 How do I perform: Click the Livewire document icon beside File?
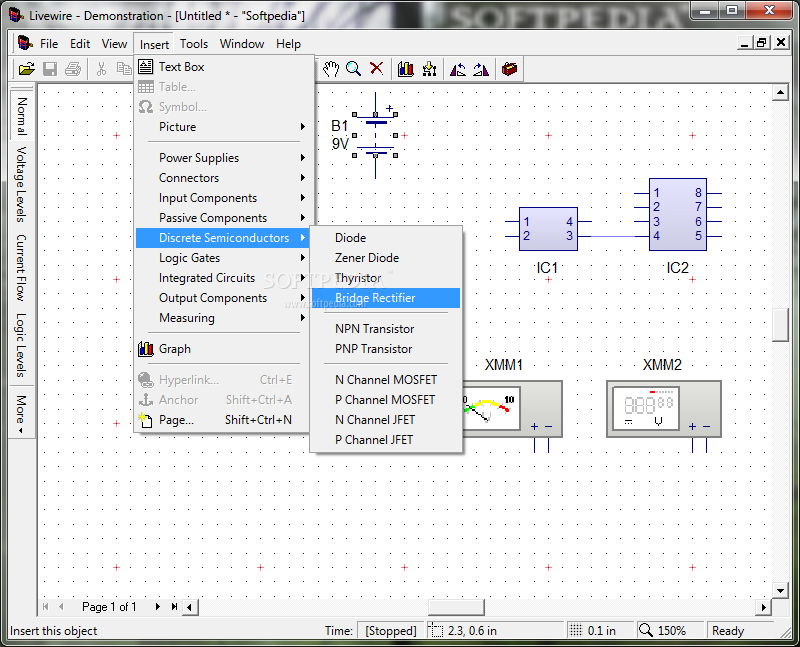[24, 43]
